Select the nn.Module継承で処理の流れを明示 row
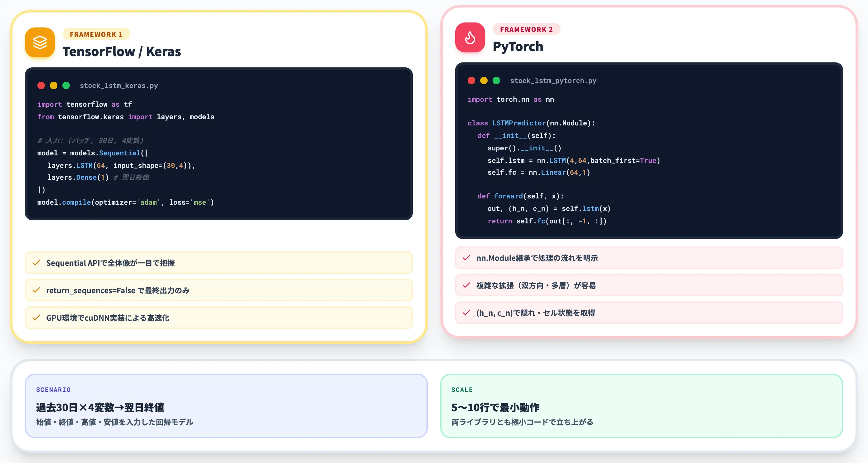 point(649,258)
